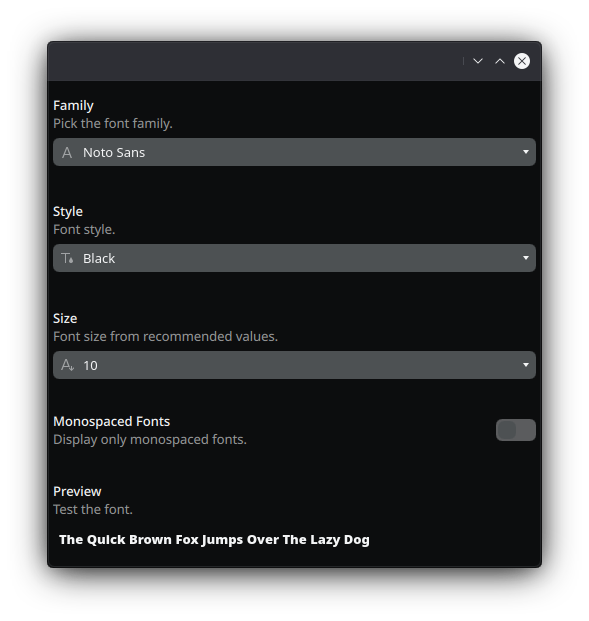Screen dimensions: 589x621
Task: Click the Style section heading
Action: (x=68, y=212)
